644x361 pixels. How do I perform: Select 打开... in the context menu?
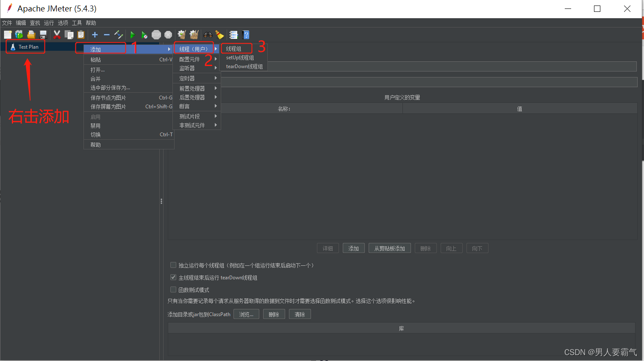coord(129,70)
